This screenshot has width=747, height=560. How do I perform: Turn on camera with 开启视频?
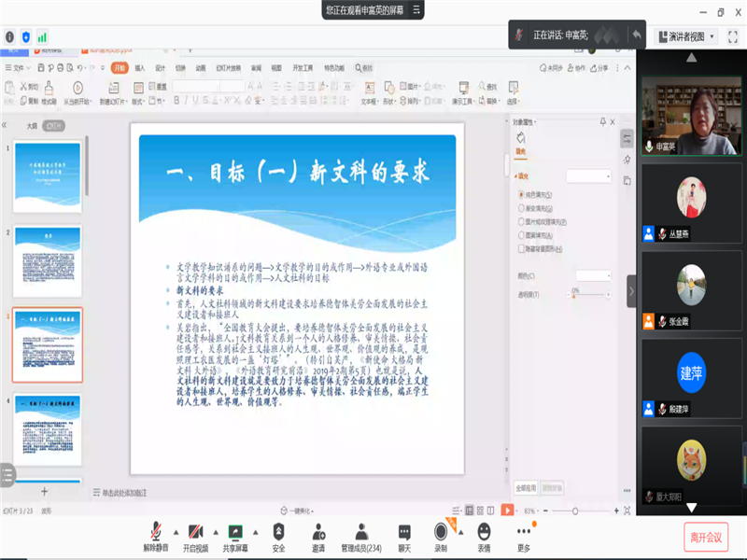click(x=196, y=531)
